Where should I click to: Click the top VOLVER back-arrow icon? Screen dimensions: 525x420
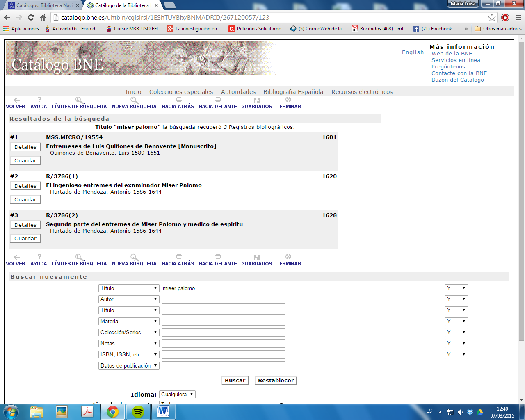pos(17,100)
